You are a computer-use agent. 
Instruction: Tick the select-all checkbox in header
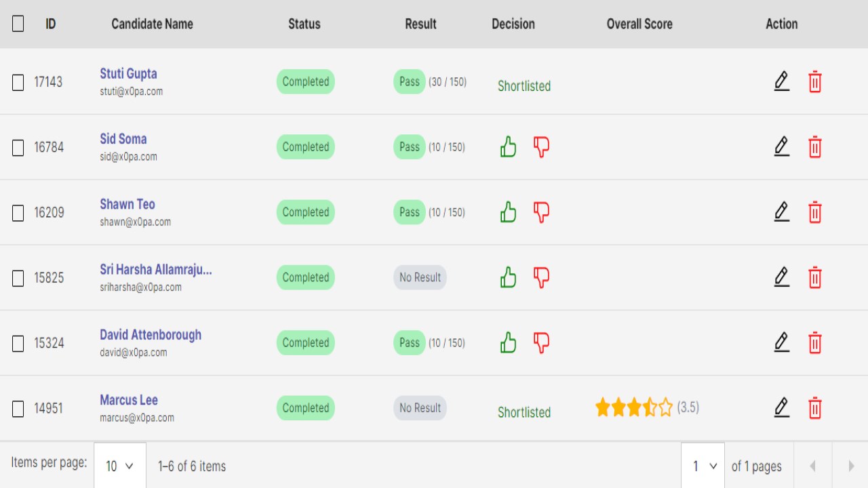(x=18, y=24)
